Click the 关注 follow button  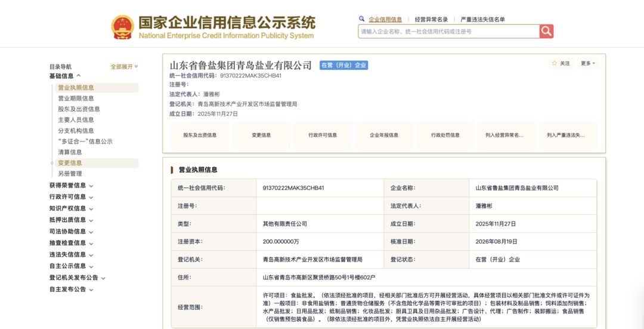[561, 63]
